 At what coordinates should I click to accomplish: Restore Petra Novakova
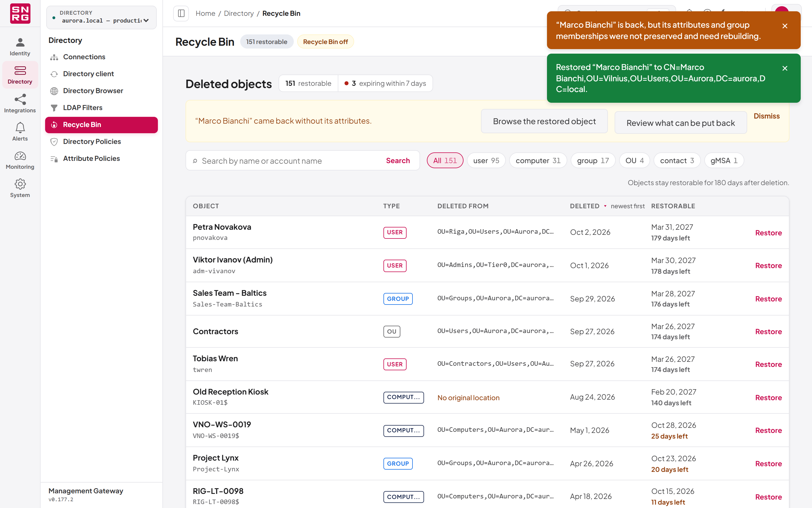(x=768, y=233)
